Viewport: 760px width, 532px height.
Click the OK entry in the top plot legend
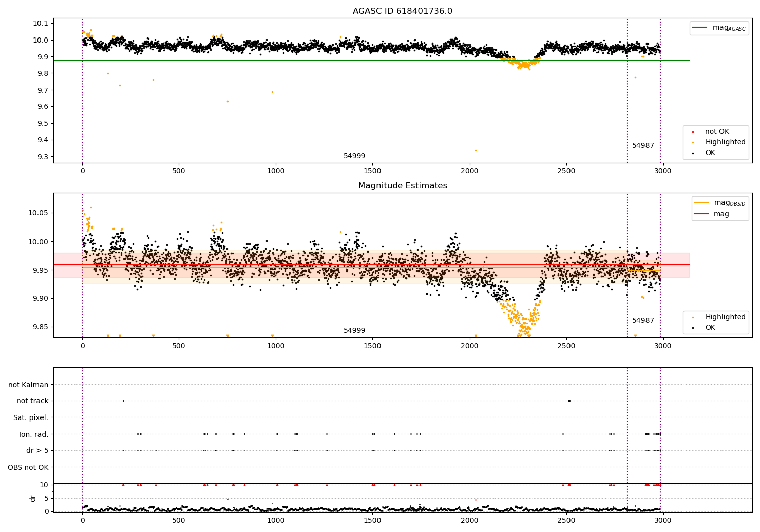pos(704,153)
